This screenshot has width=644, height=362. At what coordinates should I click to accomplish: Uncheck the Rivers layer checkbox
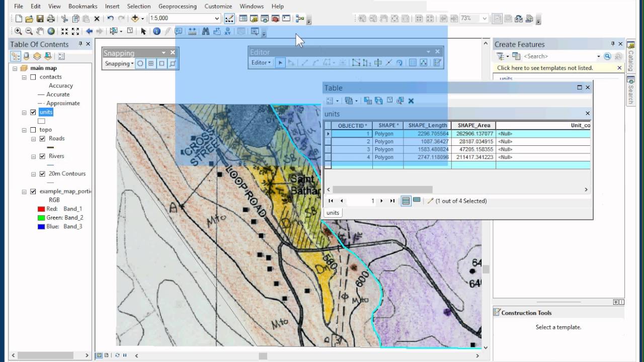click(42, 156)
